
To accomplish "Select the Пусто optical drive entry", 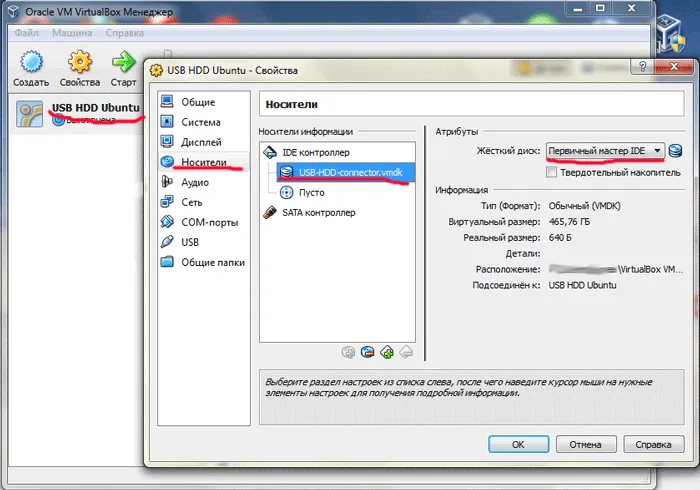I will [x=312, y=192].
